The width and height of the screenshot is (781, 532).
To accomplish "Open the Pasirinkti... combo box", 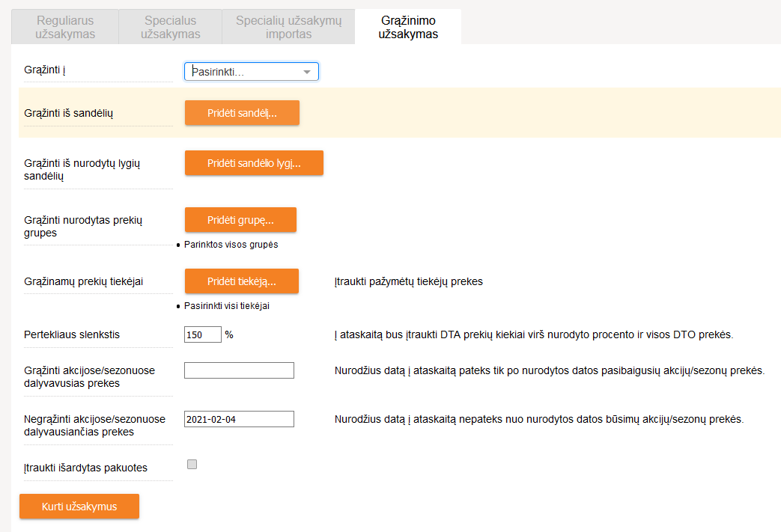I will 243,72.
